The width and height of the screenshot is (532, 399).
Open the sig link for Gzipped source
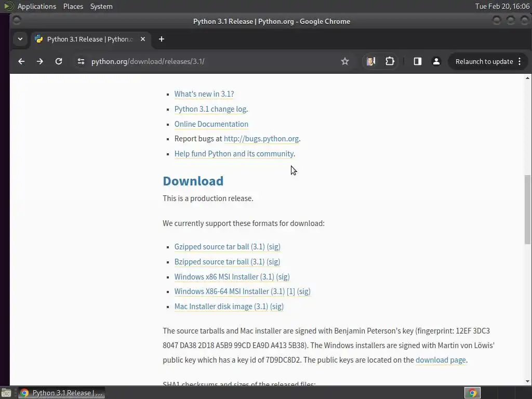[273, 247]
